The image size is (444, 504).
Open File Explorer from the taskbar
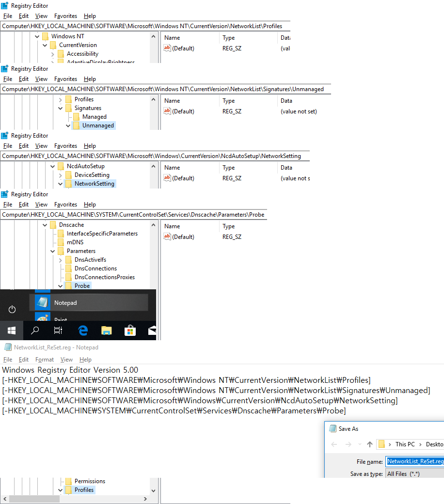[106, 331]
